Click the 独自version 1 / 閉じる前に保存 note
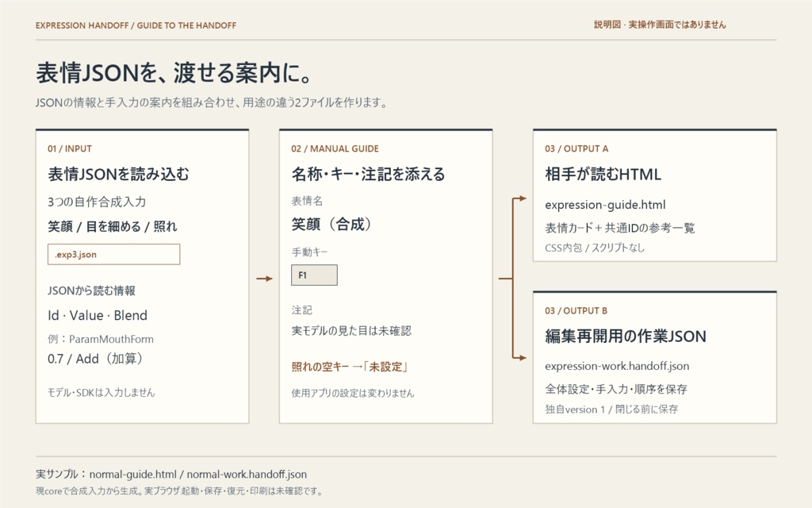This screenshot has width=812, height=508. click(x=611, y=410)
